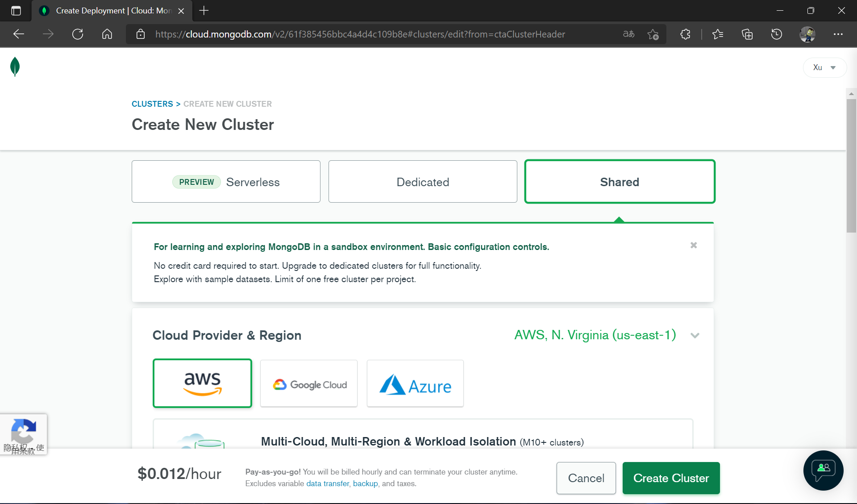Screen dimensions: 857x504
Task: Click the MongoDB leaf logo
Action: tap(15, 67)
